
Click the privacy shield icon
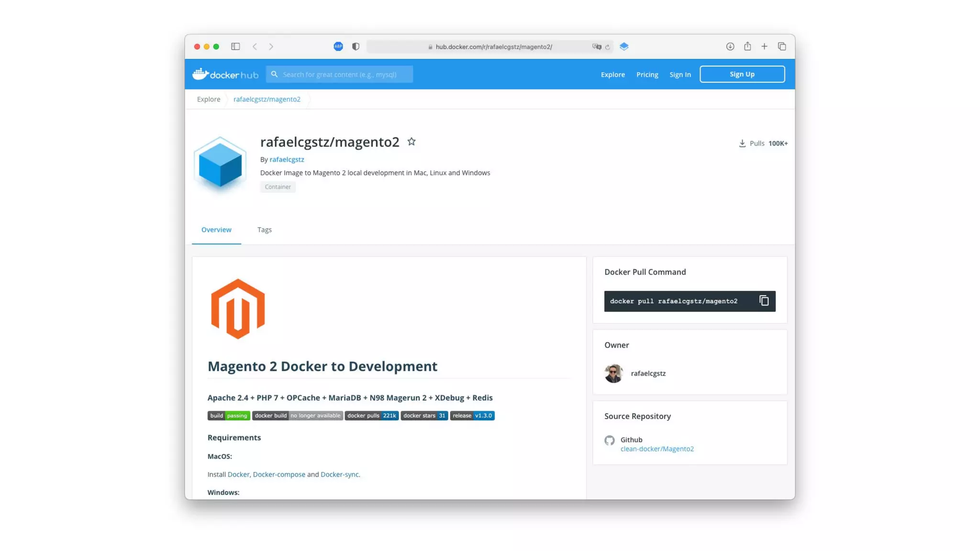click(x=356, y=46)
